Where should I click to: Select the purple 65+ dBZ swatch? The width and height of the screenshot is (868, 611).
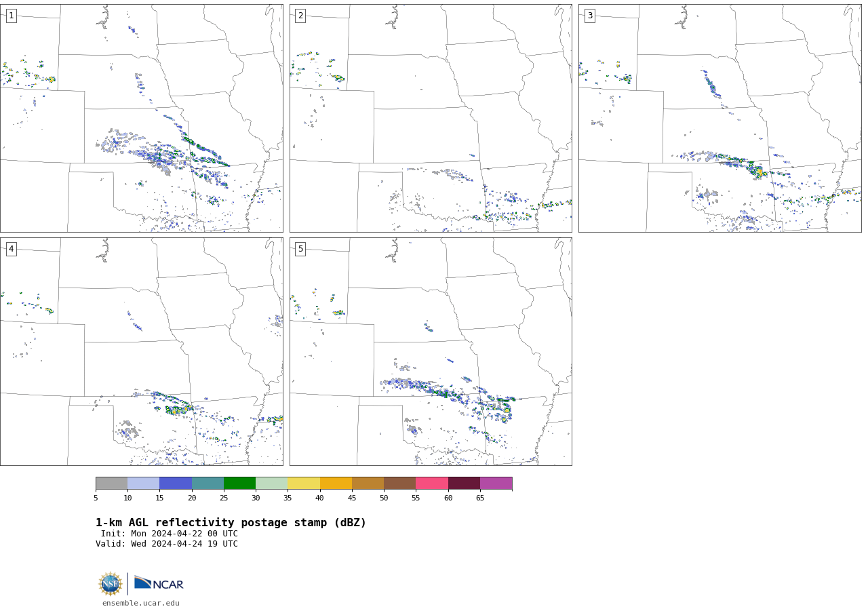496,483
